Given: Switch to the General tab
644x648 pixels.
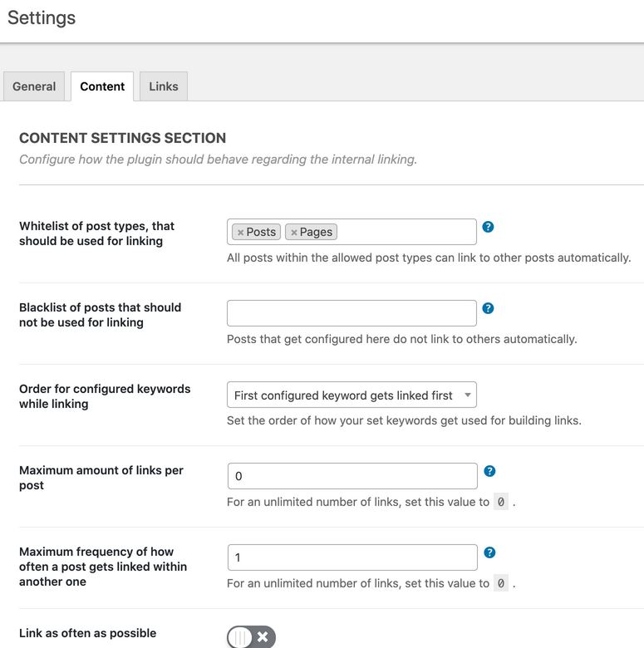Looking at the screenshot, I should [x=34, y=86].
